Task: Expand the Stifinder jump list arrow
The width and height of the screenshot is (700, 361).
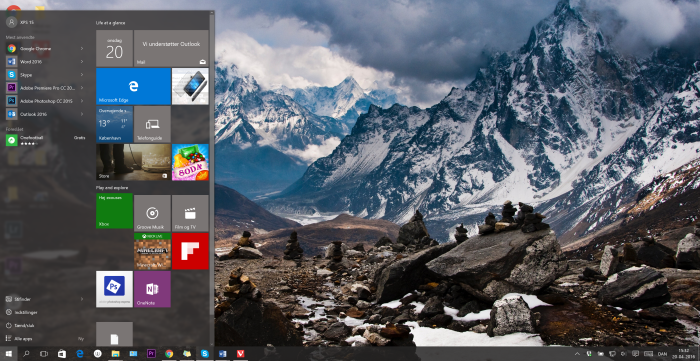Action: coord(82,299)
